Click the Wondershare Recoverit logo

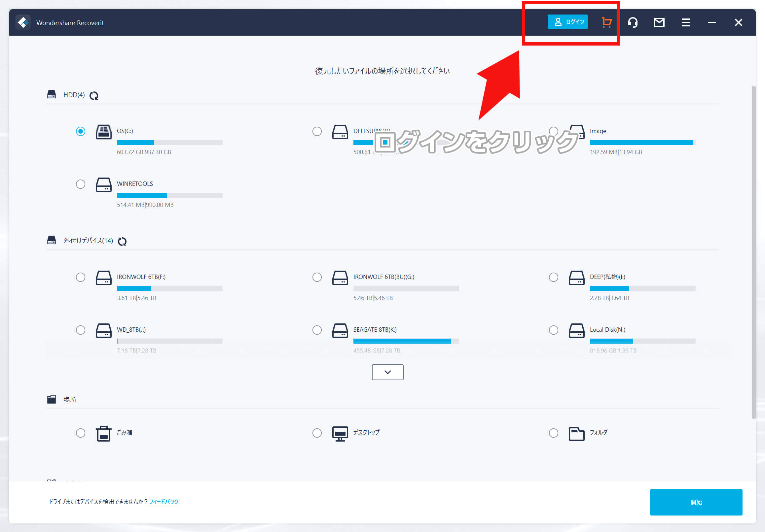pos(23,22)
